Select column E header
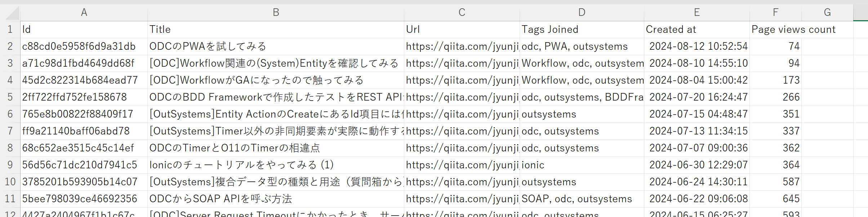The image size is (868, 217). click(x=696, y=13)
